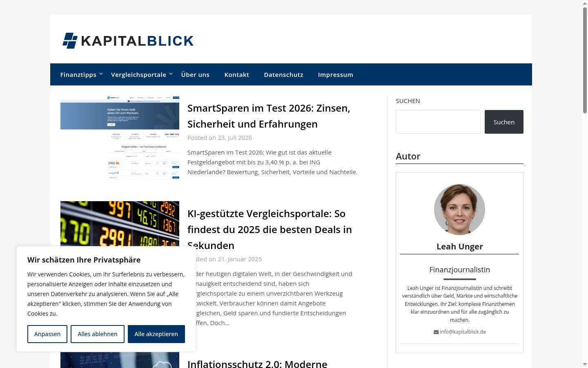The image size is (588, 368).
Task: Open the Über uns page
Action: coord(195,74)
